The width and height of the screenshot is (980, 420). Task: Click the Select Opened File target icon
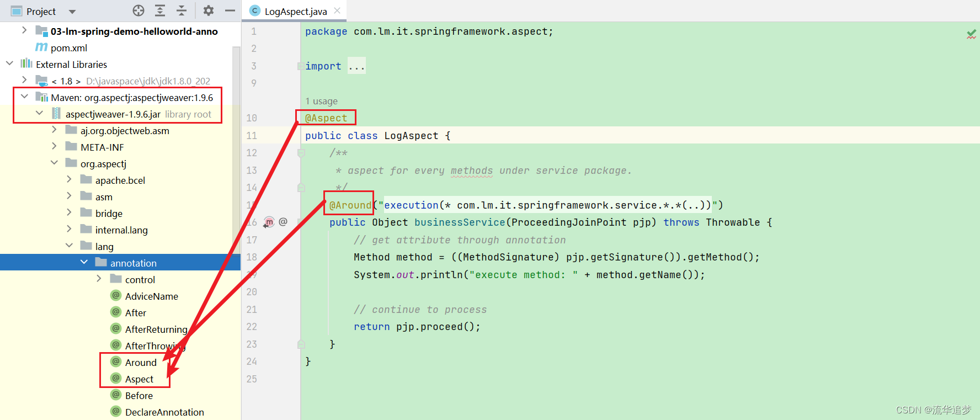coord(139,10)
